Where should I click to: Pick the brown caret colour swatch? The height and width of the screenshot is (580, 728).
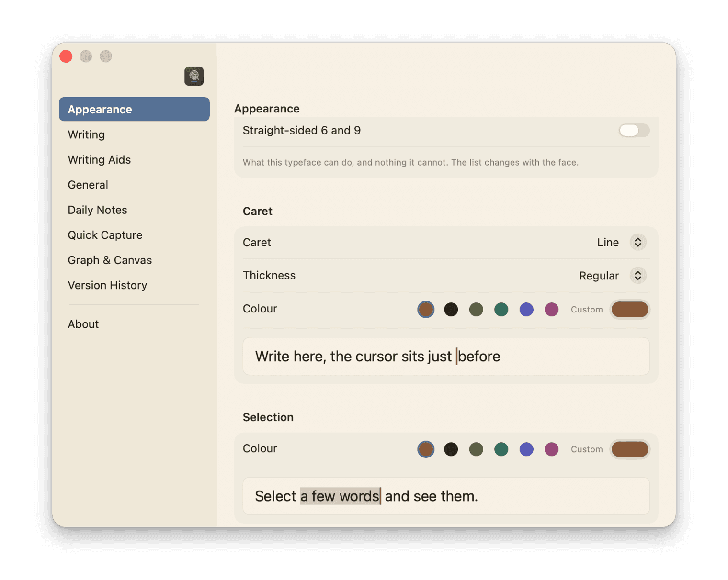point(426,310)
